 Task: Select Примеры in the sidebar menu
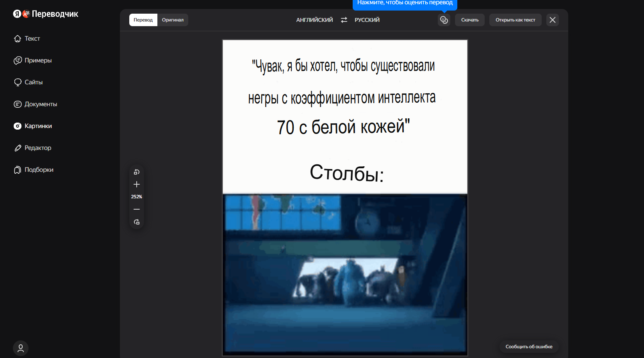38,61
